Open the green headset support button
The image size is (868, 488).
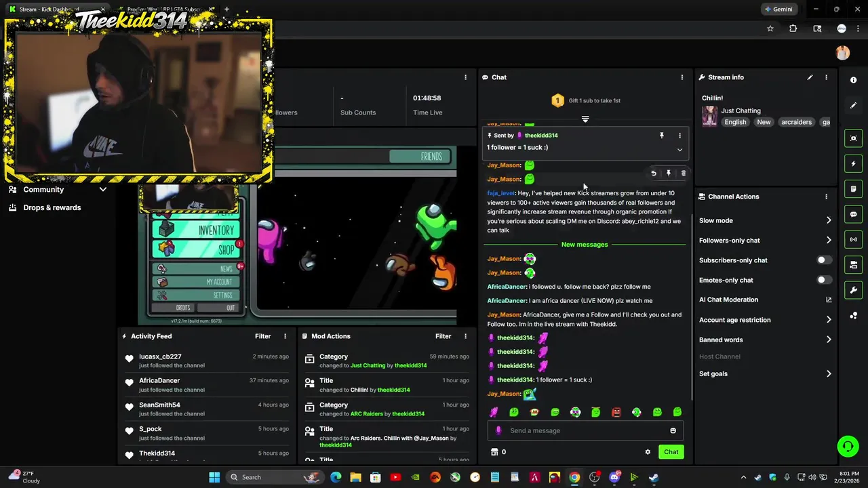848,445
